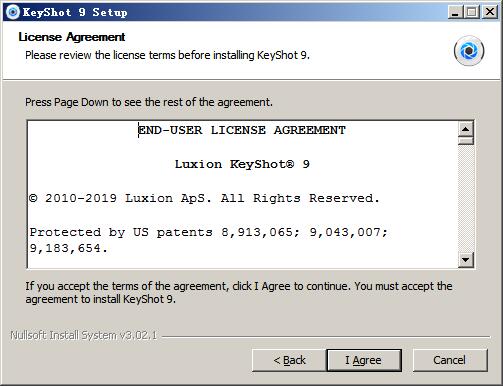Screen dimensions: 503x386
Task: Minimize the KeyShot 9 Setup window
Action: pyautogui.click(x=455, y=12)
